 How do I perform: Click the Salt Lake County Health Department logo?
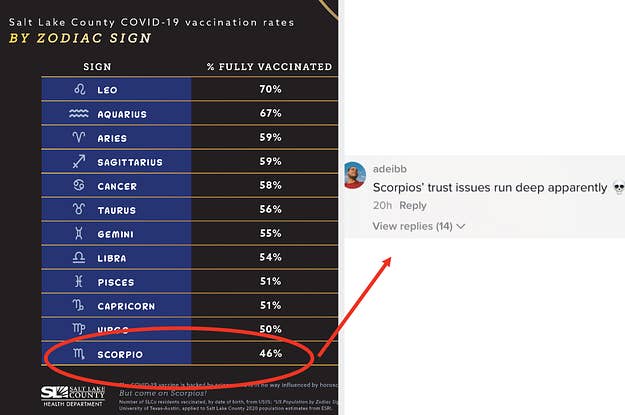click(73, 396)
